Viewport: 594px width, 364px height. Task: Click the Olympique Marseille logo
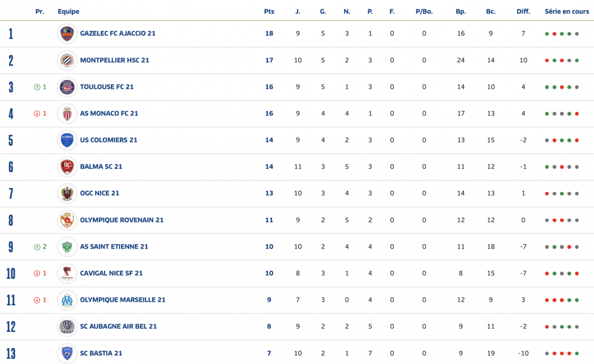67,300
